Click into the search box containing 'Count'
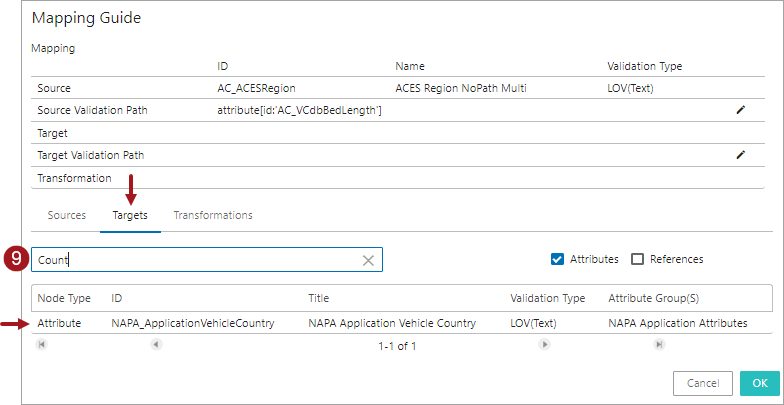 pyautogui.click(x=195, y=260)
